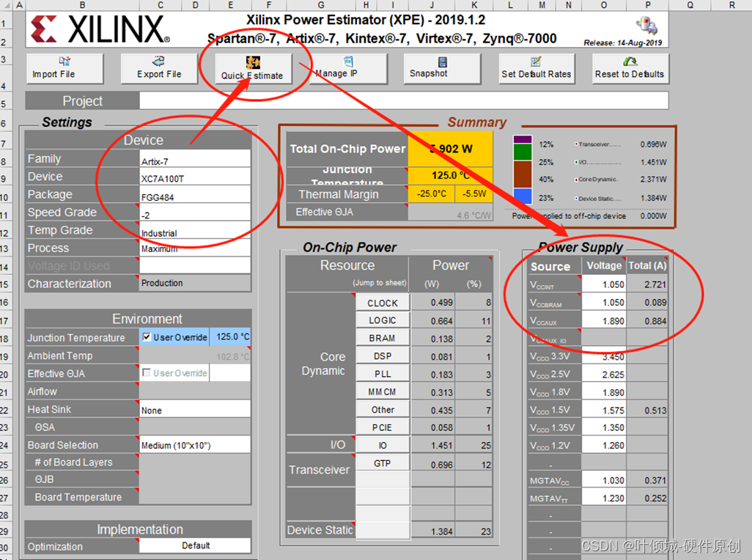This screenshot has width=752, height=560.
Task: Jump to the GTP sheet
Action: coord(383,463)
